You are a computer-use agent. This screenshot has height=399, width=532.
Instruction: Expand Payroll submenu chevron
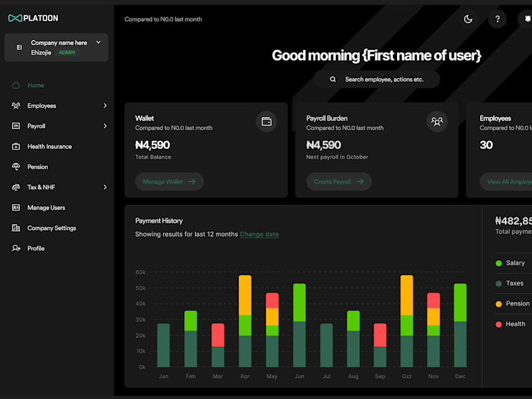pyautogui.click(x=105, y=126)
